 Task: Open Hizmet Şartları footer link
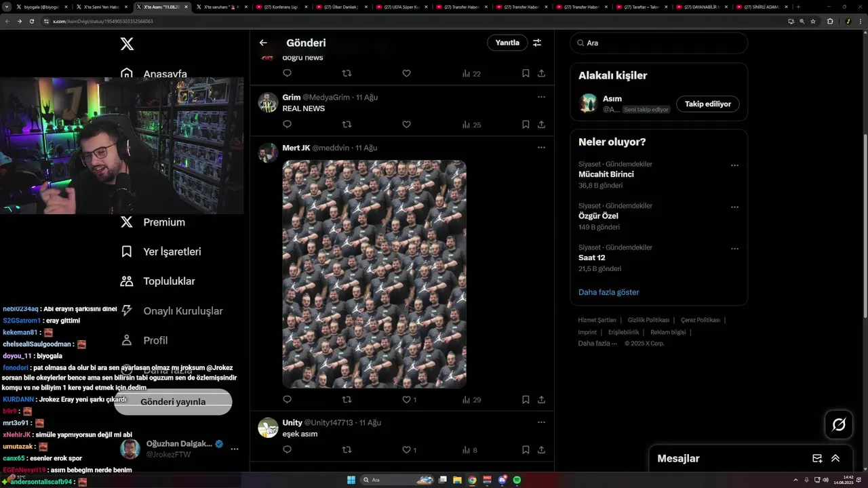tap(597, 320)
